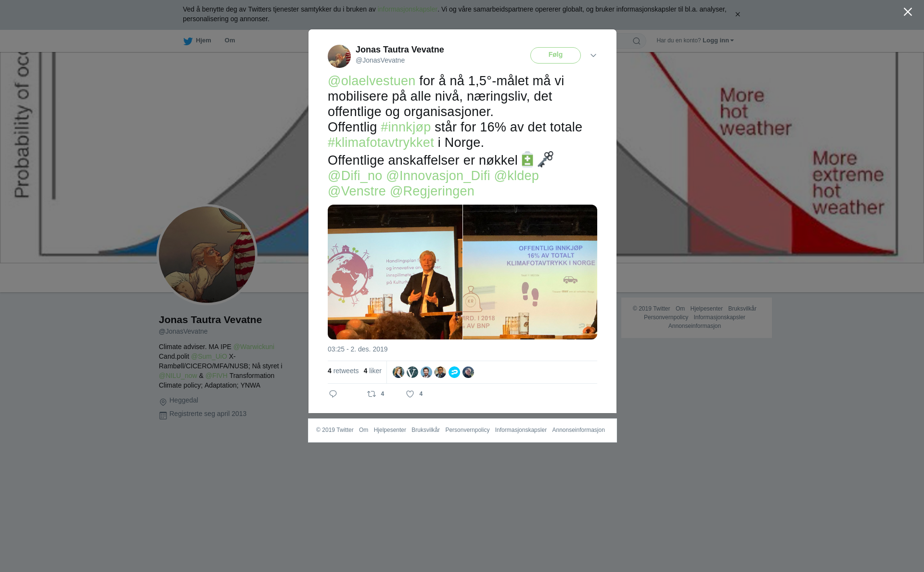The width and height of the screenshot is (924, 572).
Task: Click the reply speech bubble icon
Action: coord(333,394)
